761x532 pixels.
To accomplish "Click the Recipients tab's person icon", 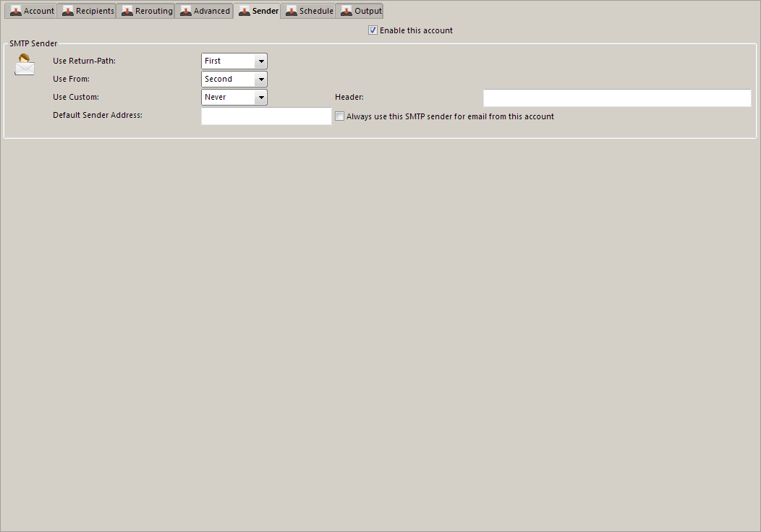I will point(68,11).
